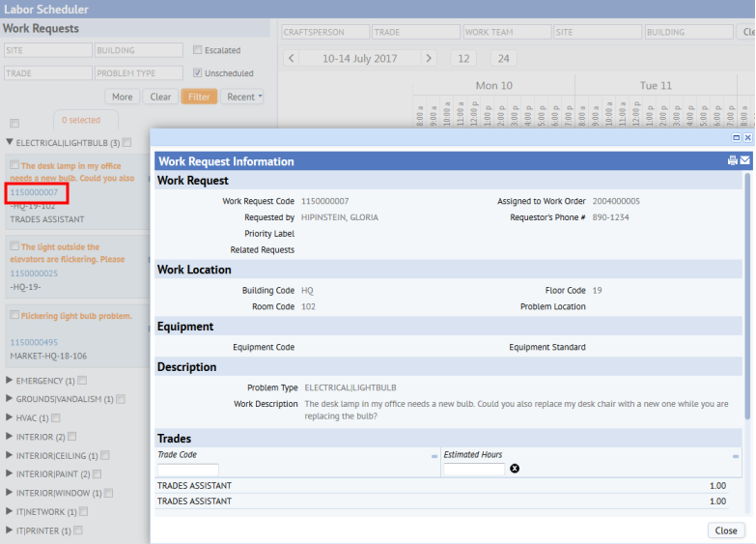The image size is (756, 544).
Task: Switch to 12 hour view
Action: (x=463, y=59)
